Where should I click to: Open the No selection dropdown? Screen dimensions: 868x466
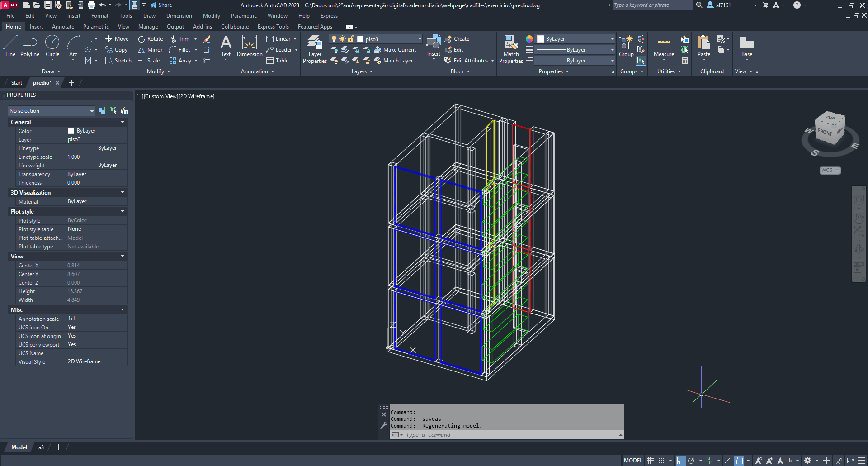click(x=51, y=111)
